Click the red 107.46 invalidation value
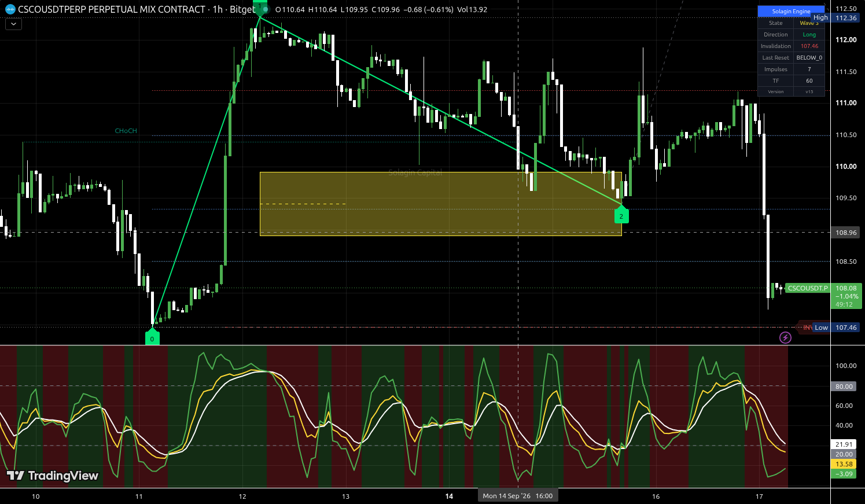865x504 pixels. (x=809, y=46)
